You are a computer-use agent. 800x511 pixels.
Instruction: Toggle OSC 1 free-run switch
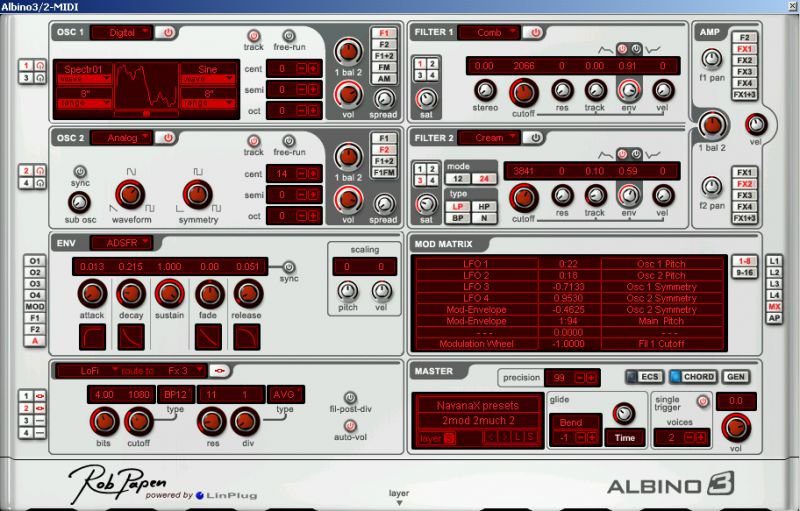tap(289, 36)
